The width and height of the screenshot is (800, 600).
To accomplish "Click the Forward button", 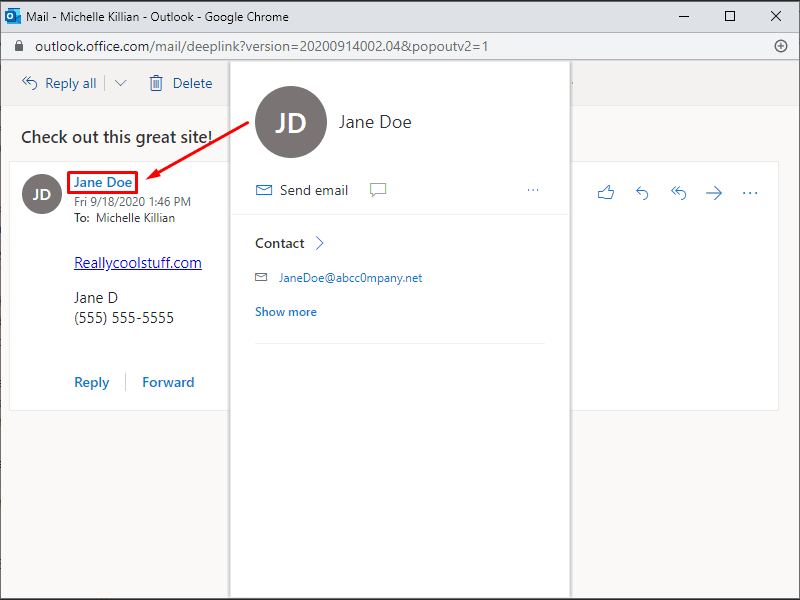I will [x=168, y=382].
